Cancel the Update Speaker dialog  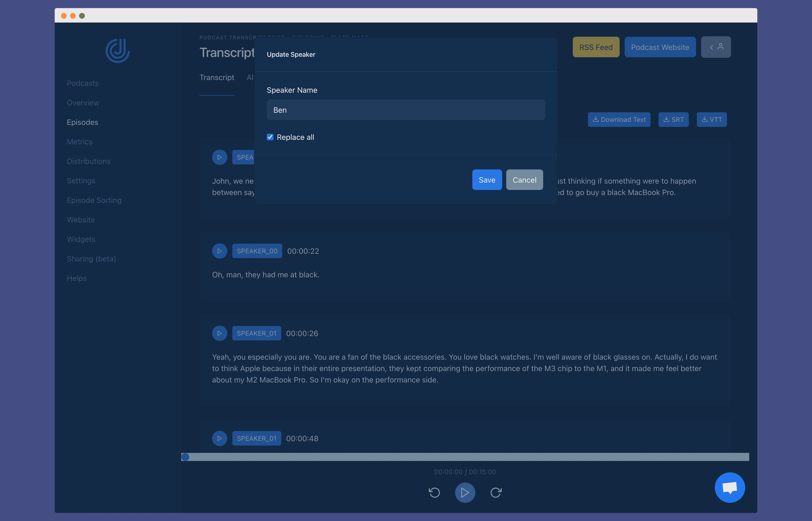tap(524, 180)
